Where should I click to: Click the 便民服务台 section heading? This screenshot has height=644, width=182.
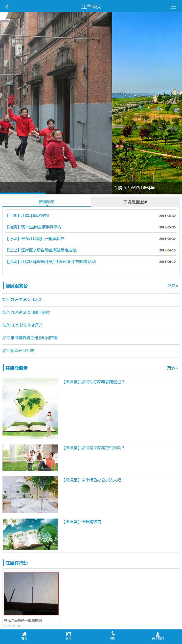point(17,286)
